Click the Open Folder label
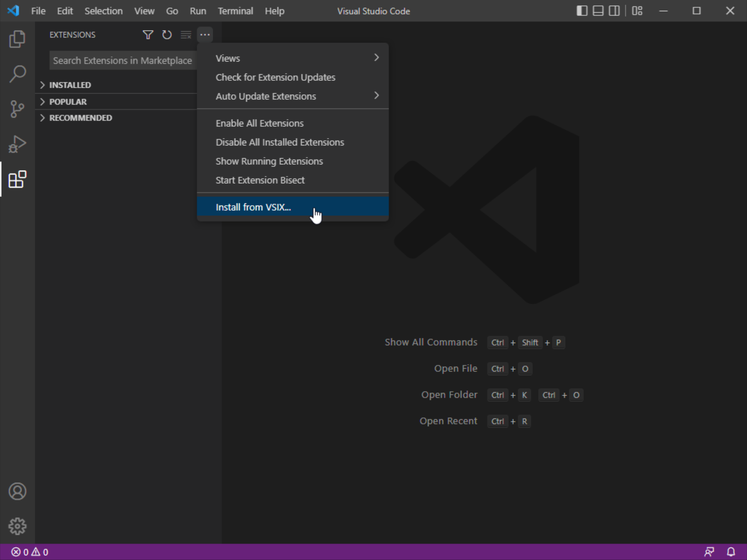Image resolution: width=747 pixels, height=560 pixels. [x=449, y=395]
